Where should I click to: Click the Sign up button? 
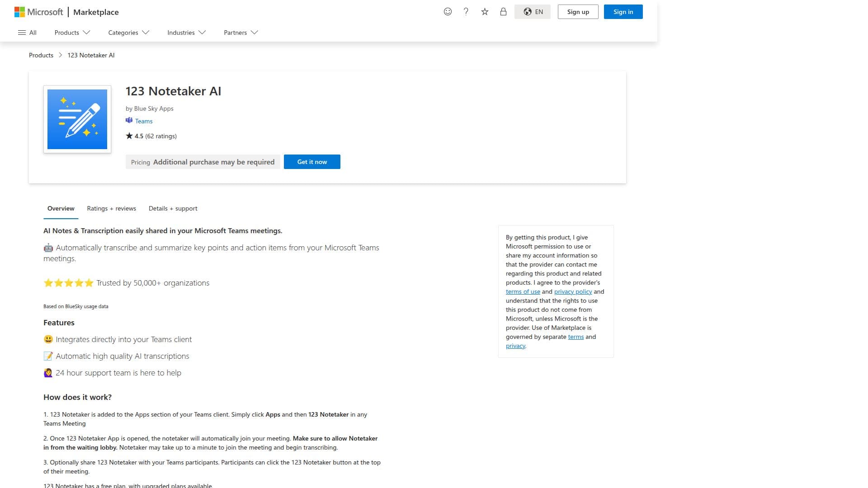(578, 12)
